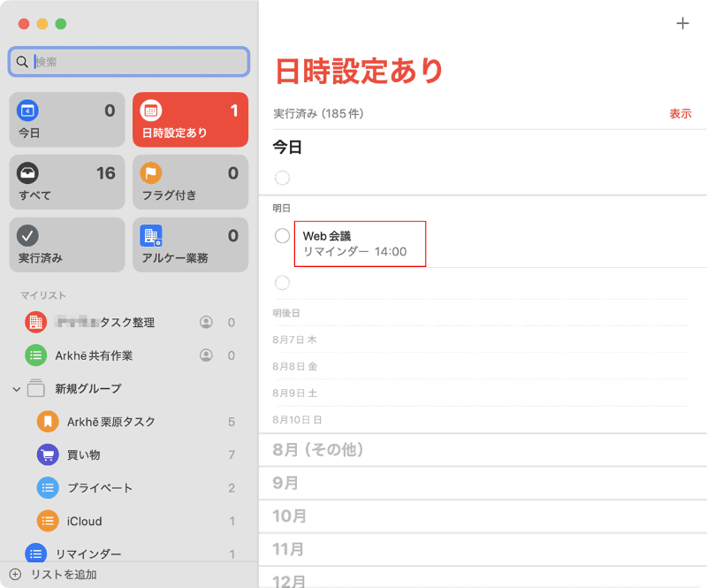Viewport: 707px width, 588px height.
Task: Select the プライベート list name
Action: (100, 488)
